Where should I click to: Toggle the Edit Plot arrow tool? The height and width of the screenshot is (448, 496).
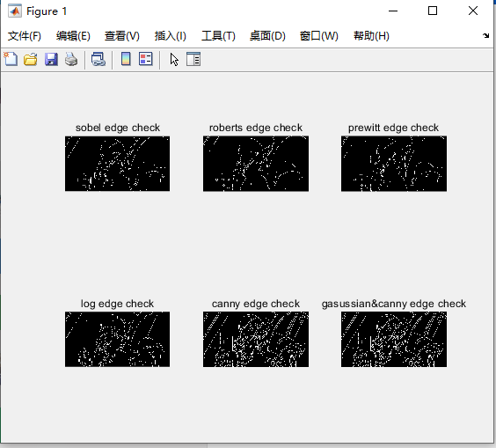pos(174,59)
